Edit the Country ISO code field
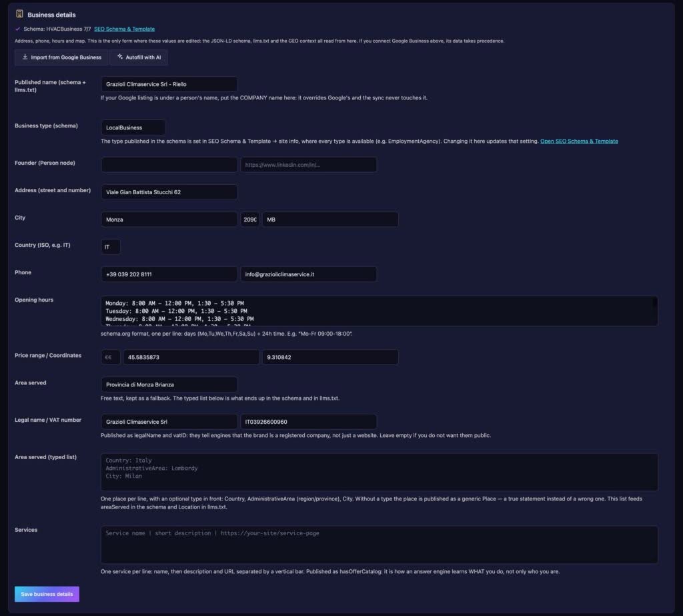Image resolution: width=683 pixels, height=616 pixels. (x=111, y=247)
